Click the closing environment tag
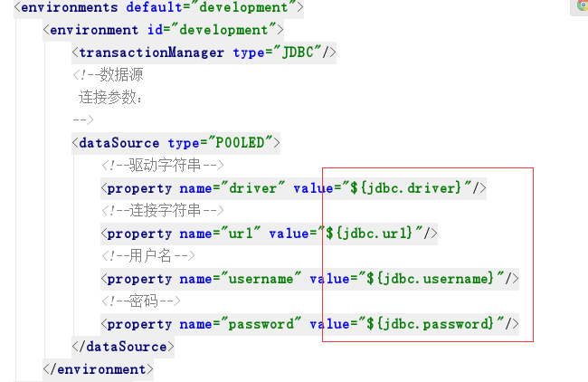Image resolution: width=588 pixels, height=382 pixels. (x=99, y=369)
